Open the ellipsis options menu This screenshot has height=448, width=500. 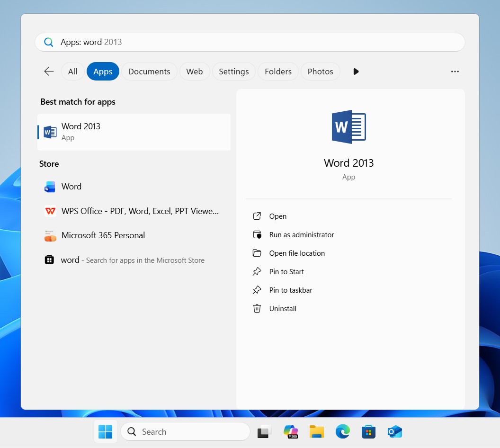tap(455, 72)
